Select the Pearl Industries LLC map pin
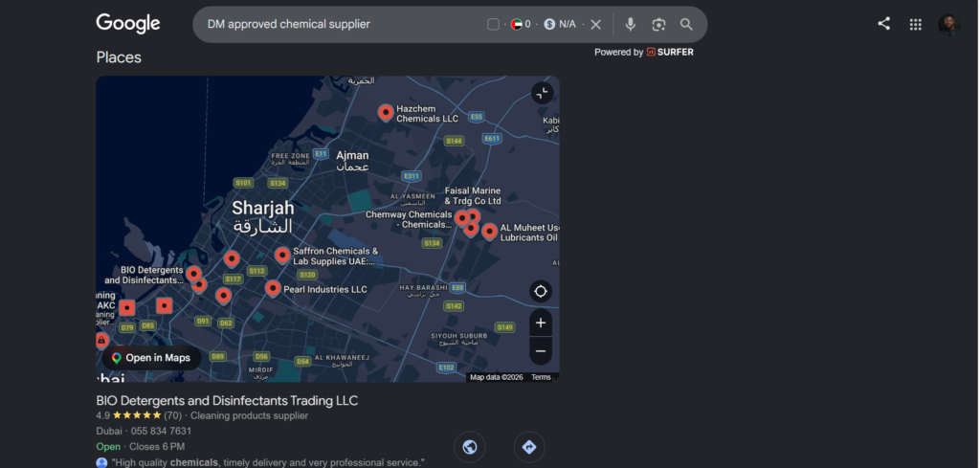The height and width of the screenshot is (468, 980). tap(273, 288)
